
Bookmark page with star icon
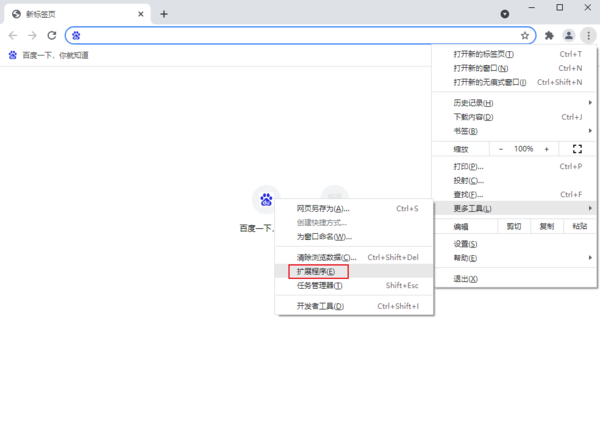pos(525,35)
